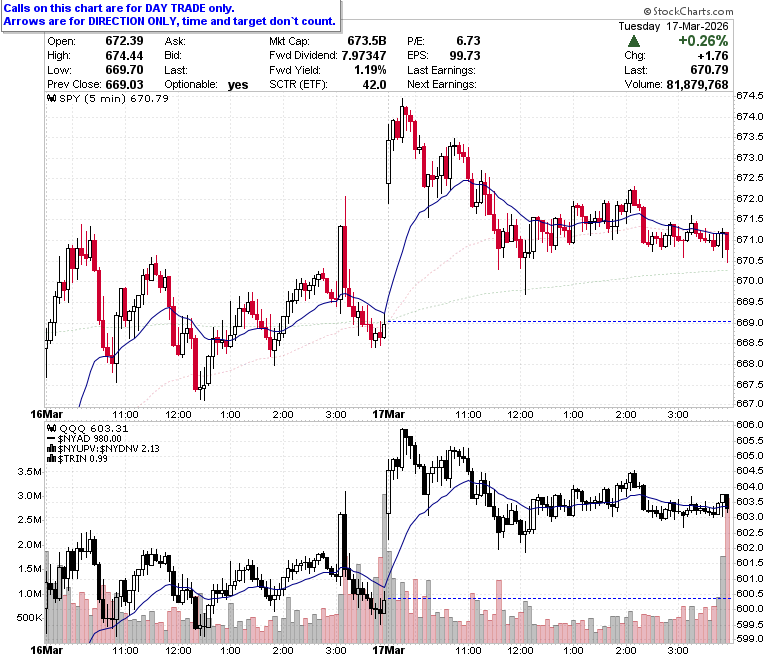Click the 17Mar date marker on SPY axis
The width and height of the screenshot is (780, 659).
[x=389, y=414]
